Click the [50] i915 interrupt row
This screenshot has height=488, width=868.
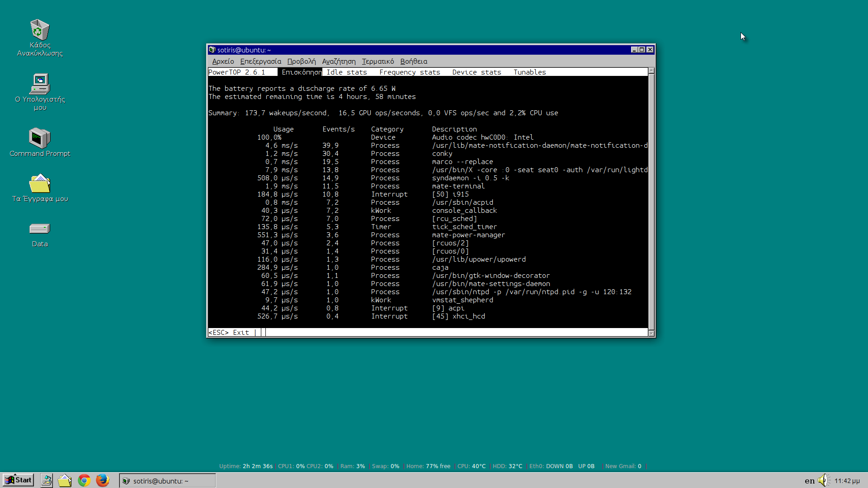(428, 194)
